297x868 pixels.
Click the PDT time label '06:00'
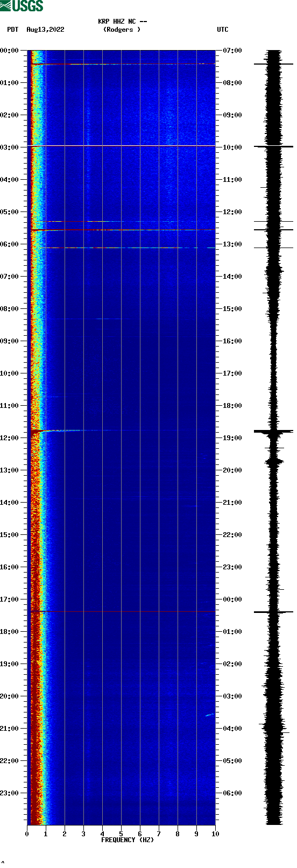coord(9,244)
